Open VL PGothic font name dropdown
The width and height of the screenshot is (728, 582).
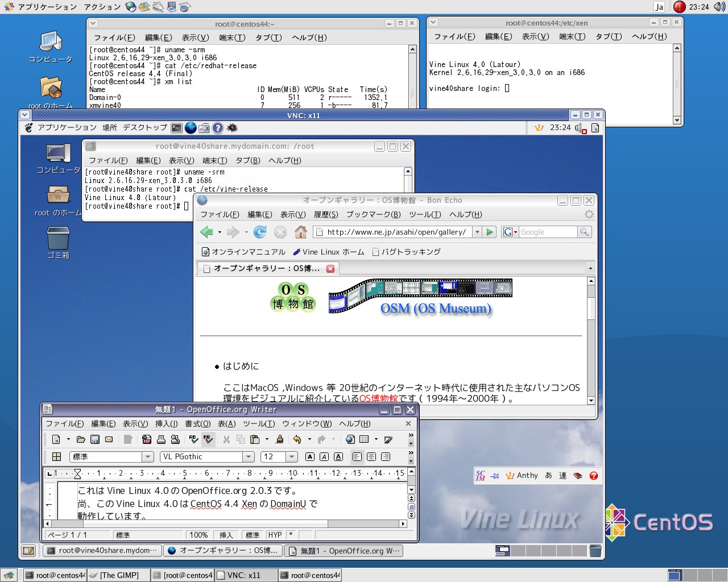(249, 456)
